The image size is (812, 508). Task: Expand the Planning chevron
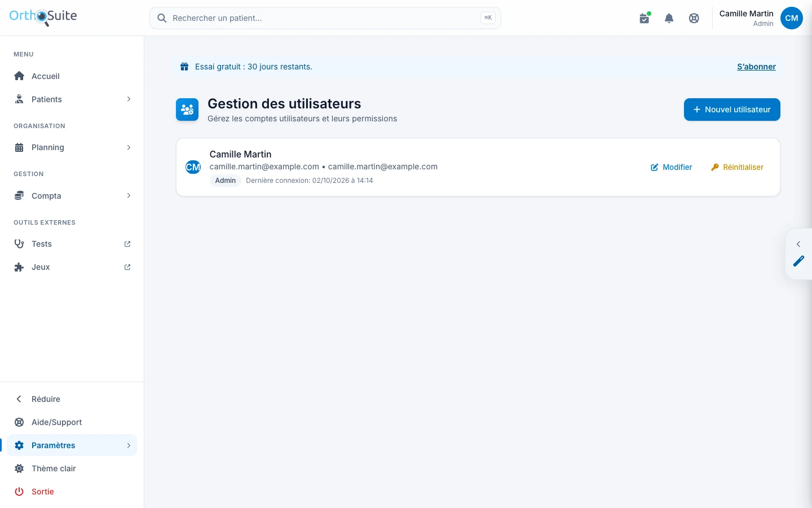pyautogui.click(x=129, y=147)
